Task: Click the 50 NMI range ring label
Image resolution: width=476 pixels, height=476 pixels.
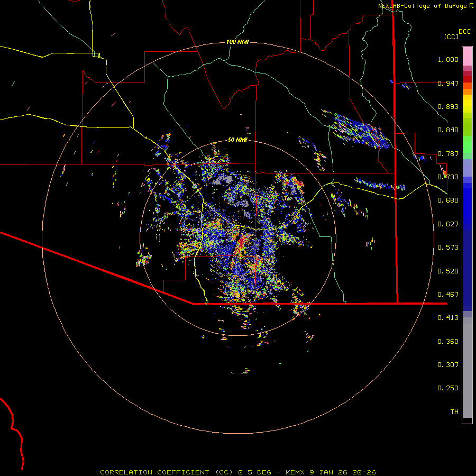Action: pyautogui.click(x=237, y=140)
